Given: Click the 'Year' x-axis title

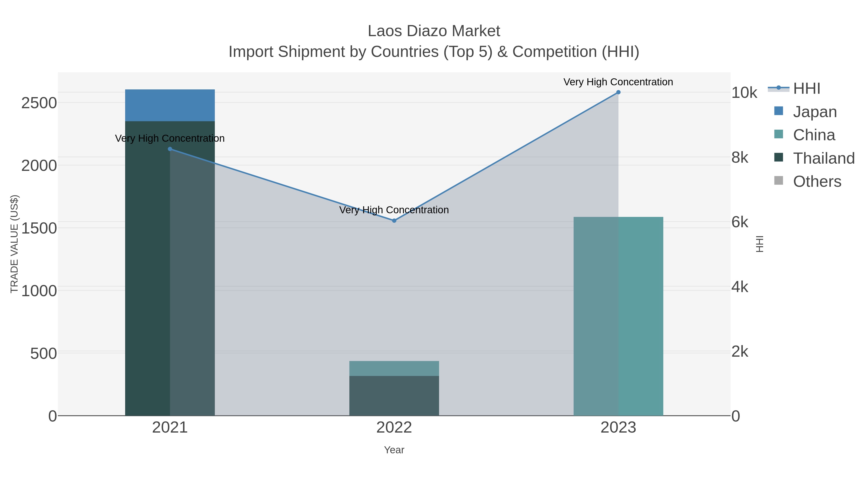Looking at the screenshot, I should pyautogui.click(x=394, y=450).
